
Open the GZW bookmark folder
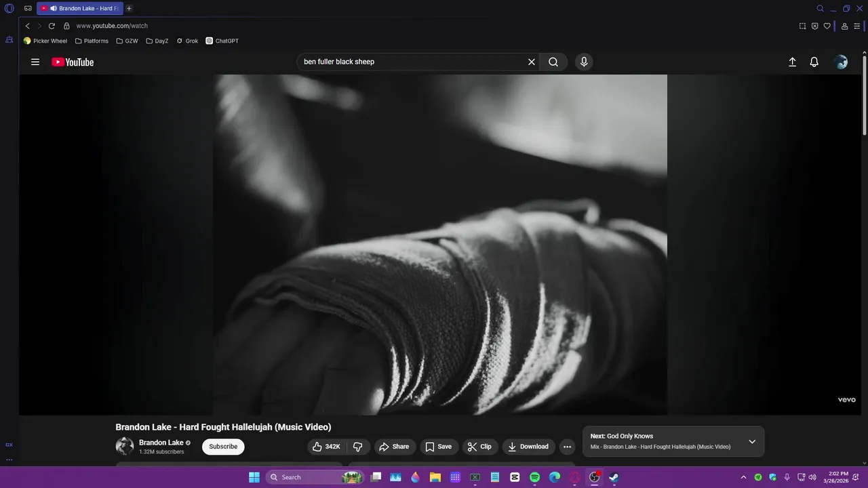127,41
